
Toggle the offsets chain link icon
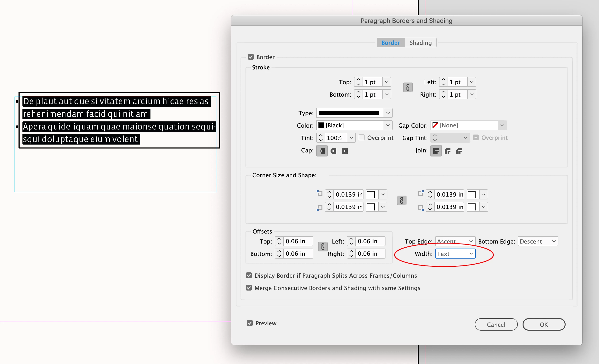[323, 247]
